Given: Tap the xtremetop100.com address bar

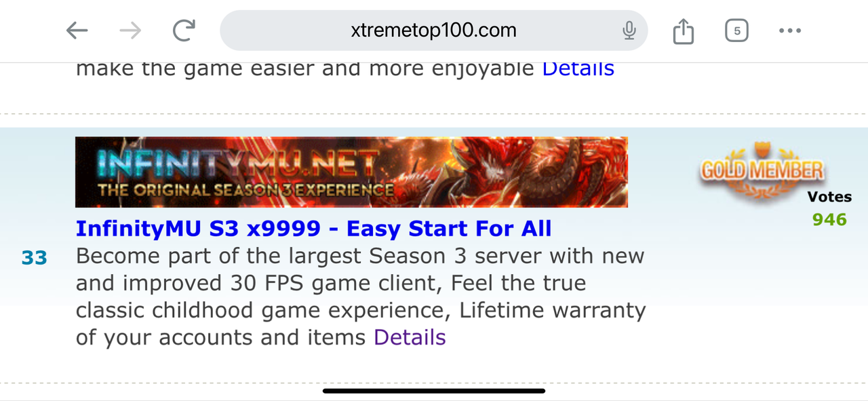Looking at the screenshot, I should [x=434, y=31].
